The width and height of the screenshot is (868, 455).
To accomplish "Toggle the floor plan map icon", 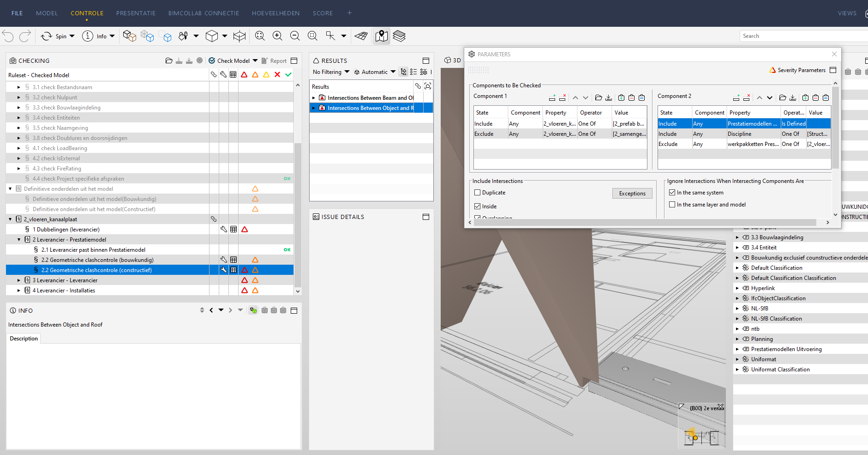I will pyautogui.click(x=382, y=36).
